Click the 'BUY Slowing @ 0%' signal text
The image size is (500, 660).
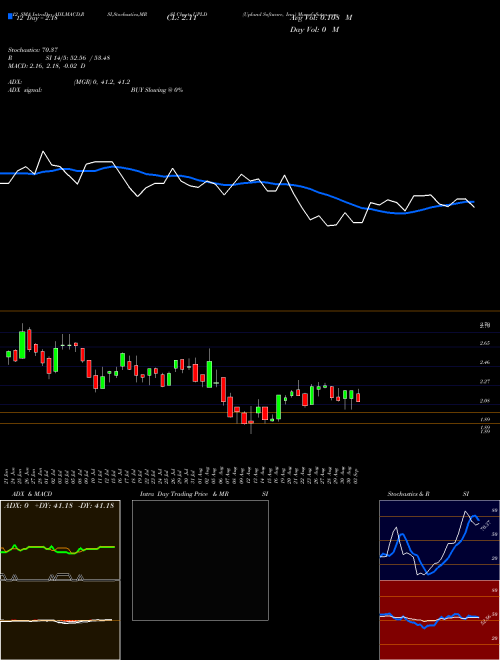coord(157,90)
